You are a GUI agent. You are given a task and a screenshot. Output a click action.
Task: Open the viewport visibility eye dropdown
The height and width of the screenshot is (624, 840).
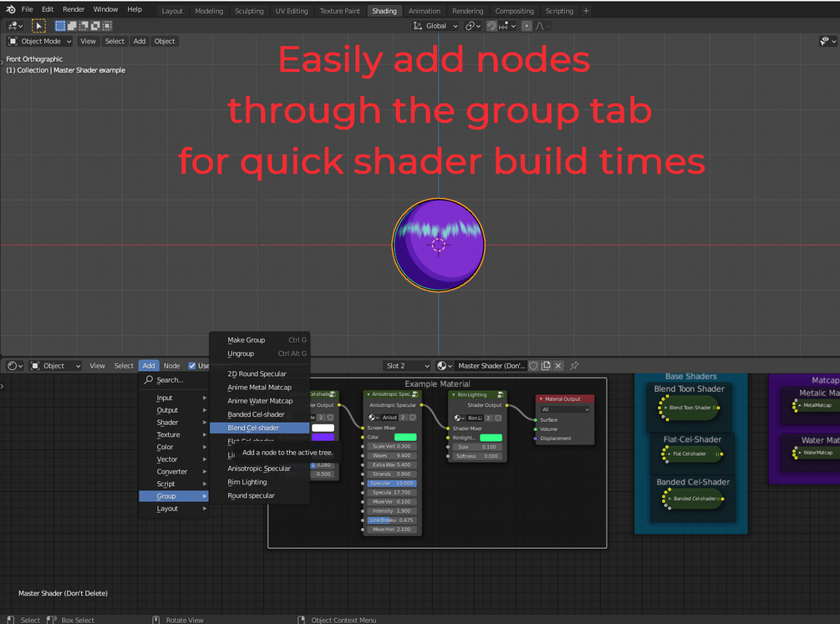(x=827, y=41)
